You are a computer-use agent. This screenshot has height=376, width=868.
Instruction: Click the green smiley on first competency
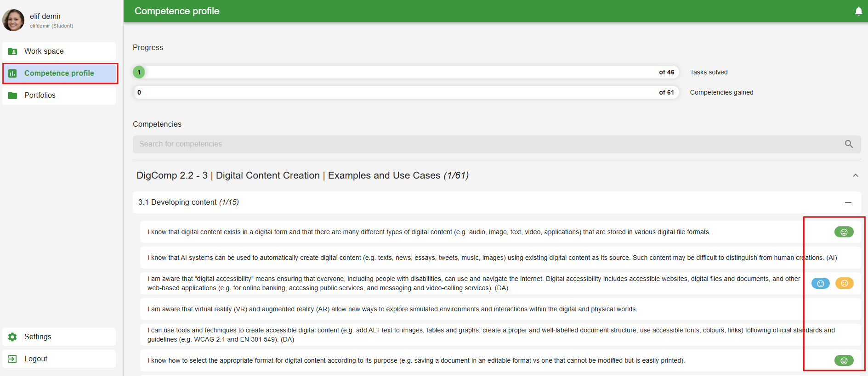click(x=844, y=232)
